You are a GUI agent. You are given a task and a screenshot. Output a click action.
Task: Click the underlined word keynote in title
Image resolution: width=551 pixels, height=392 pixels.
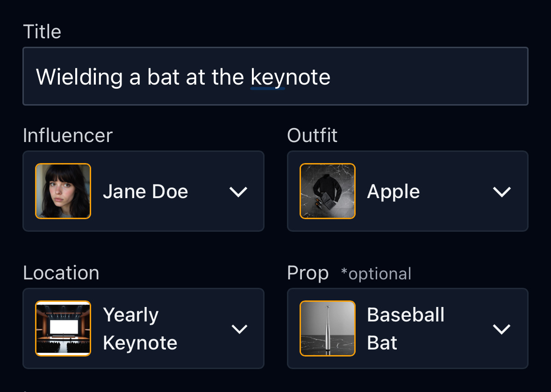[x=290, y=77]
